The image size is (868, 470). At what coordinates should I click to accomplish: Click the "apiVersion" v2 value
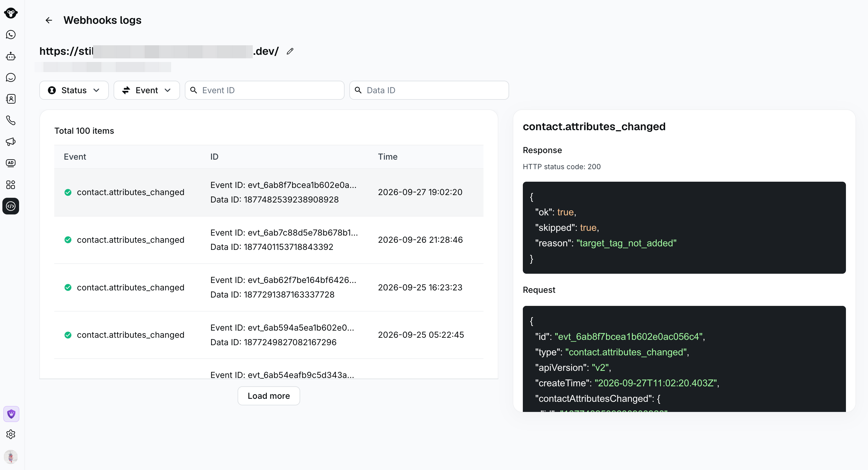pos(600,368)
